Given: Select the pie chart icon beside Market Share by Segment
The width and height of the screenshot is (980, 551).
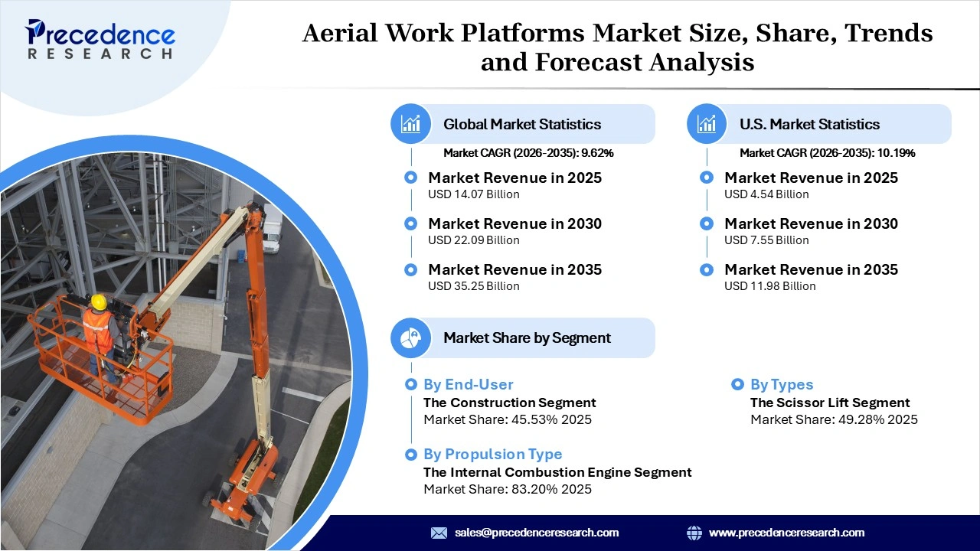Looking at the screenshot, I should [410, 337].
